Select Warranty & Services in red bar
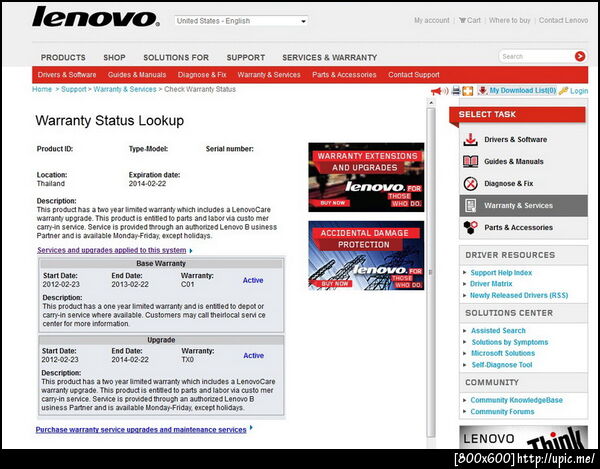 269,75
